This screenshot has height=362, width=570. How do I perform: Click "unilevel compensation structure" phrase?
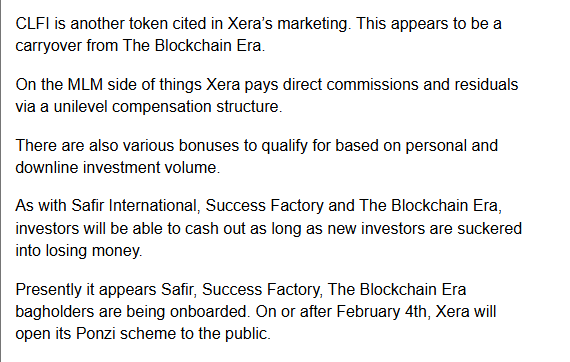point(167,107)
